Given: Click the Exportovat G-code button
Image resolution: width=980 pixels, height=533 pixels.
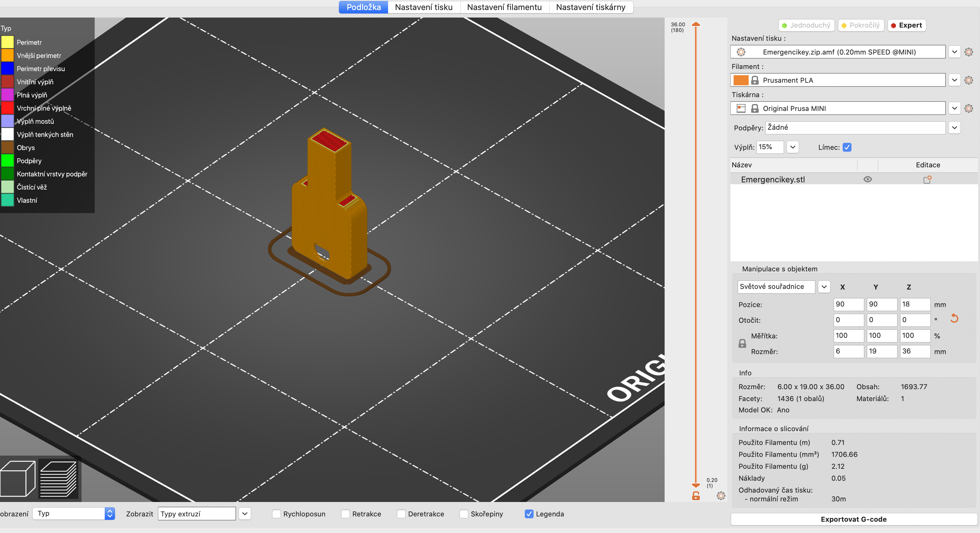Looking at the screenshot, I should [853, 519].
